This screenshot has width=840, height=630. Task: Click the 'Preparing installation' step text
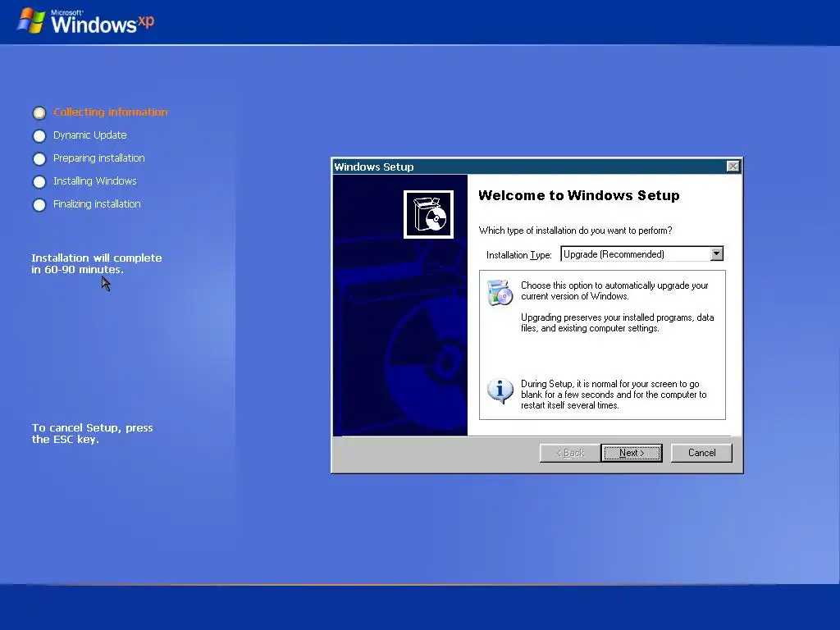tap(99, 158)
